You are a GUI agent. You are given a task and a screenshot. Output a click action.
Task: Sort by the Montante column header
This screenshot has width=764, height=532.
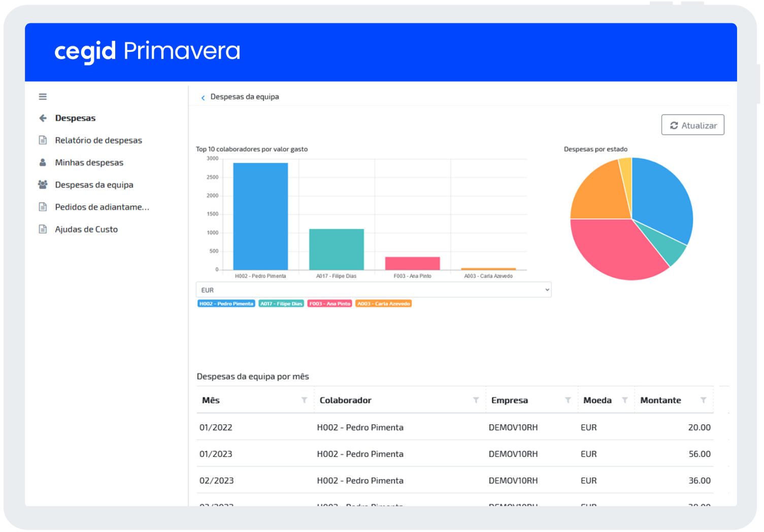[660, 400]
